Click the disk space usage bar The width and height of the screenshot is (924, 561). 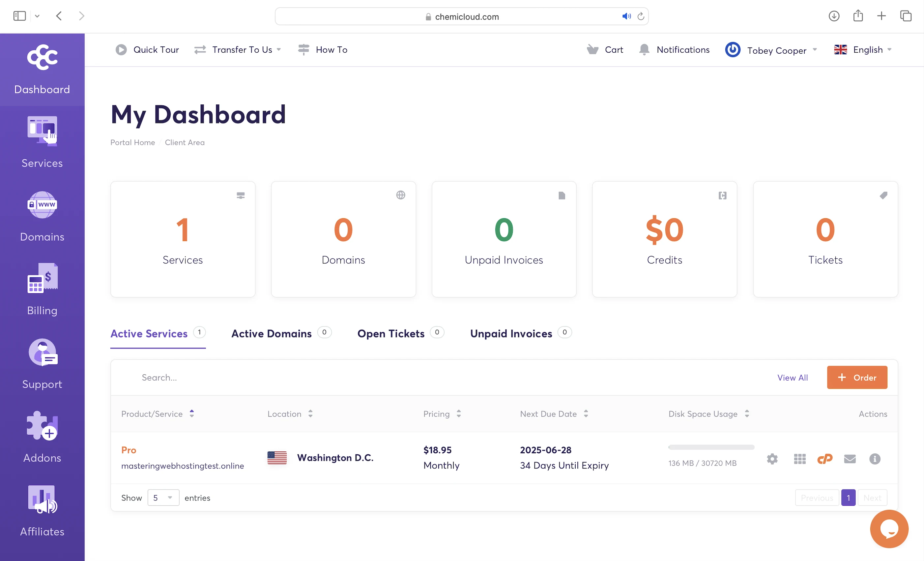pyautogui.click(x=711, y=447)
